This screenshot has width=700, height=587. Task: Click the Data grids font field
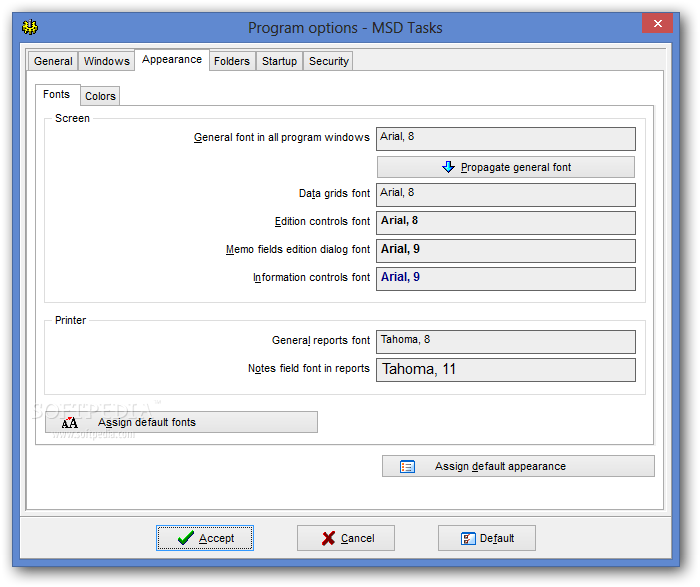(506, 194)
